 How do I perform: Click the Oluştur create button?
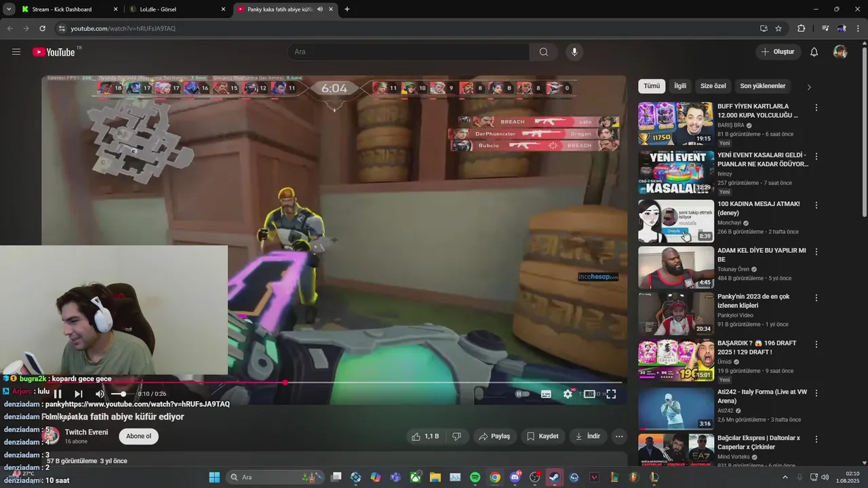778,52
